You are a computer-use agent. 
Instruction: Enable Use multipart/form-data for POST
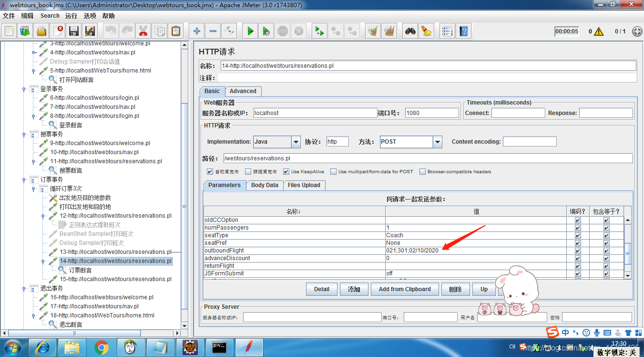(334, 172)
